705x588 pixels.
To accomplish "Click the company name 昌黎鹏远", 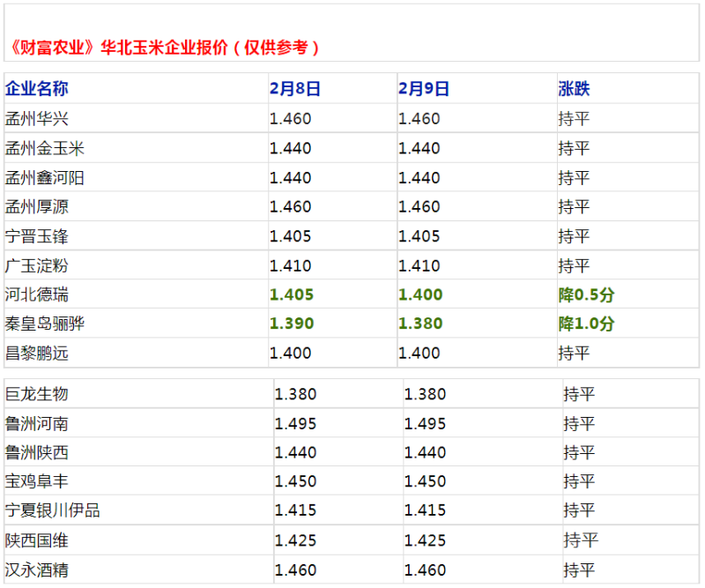I will [36, 354].
